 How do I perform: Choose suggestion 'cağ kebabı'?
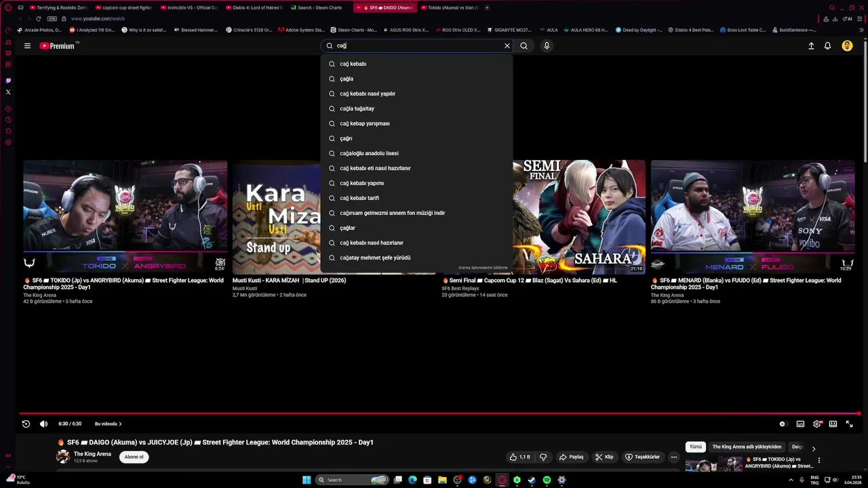(x=416, y=64)
